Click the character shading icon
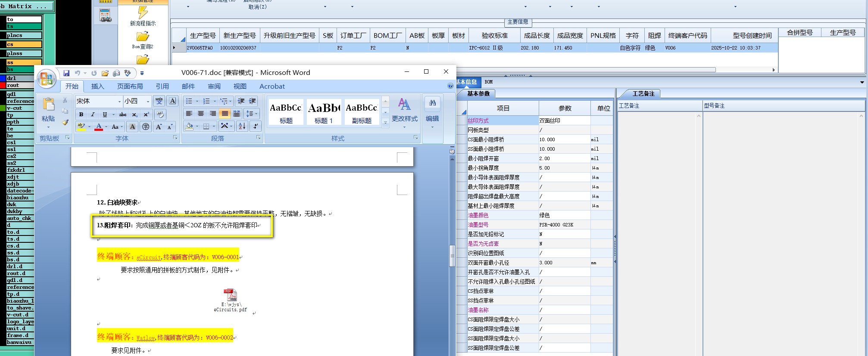The image size is (868, 356). pos(132,127)
